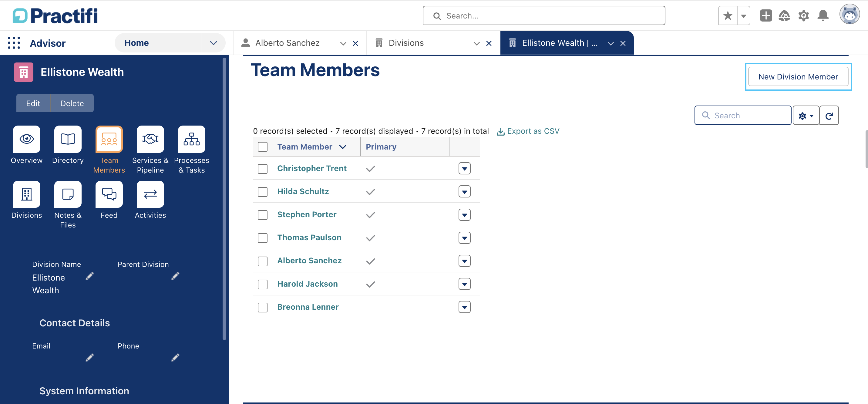Open the Activities arrows icon
The width and height of the screenshot is (868, 404).
tap(150, 194)
